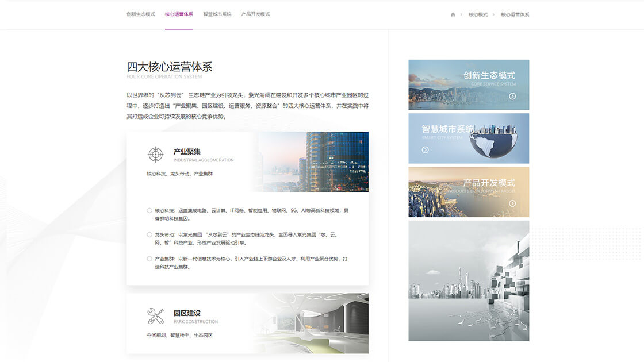644x362 pixels.
Task: Click the target icon beside 产业聚集
Action: tap(155, 154)
